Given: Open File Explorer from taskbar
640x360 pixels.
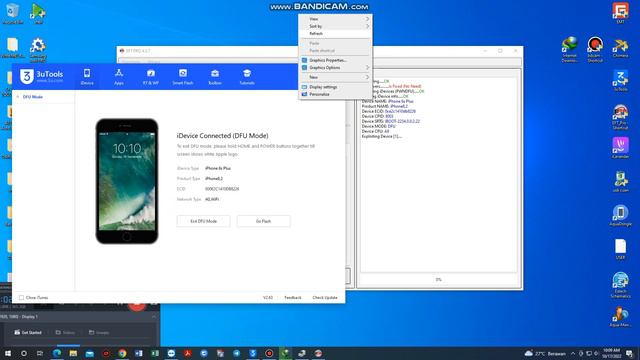Looking at the screenshot, I should [x=73, y=353].
